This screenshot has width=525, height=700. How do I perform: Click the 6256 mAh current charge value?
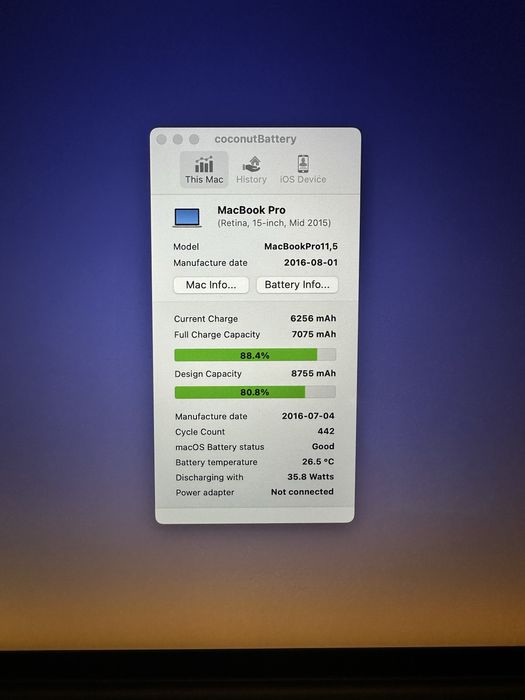coord(313,318)
